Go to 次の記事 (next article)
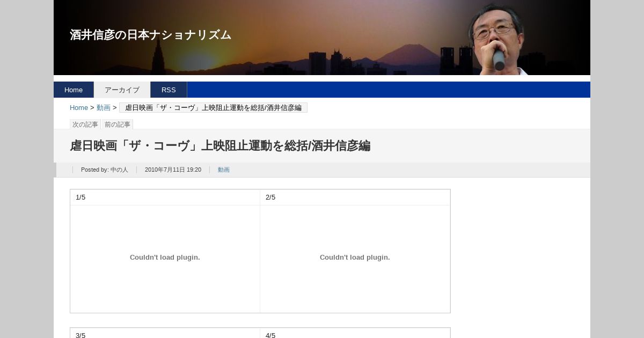The image size is (644, 338). pos(85,124)
